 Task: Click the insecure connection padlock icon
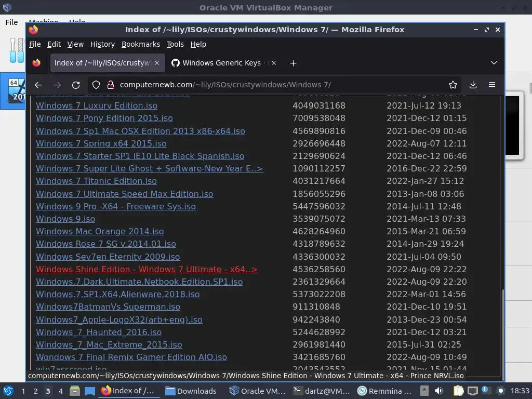click(x=110, y=85)
